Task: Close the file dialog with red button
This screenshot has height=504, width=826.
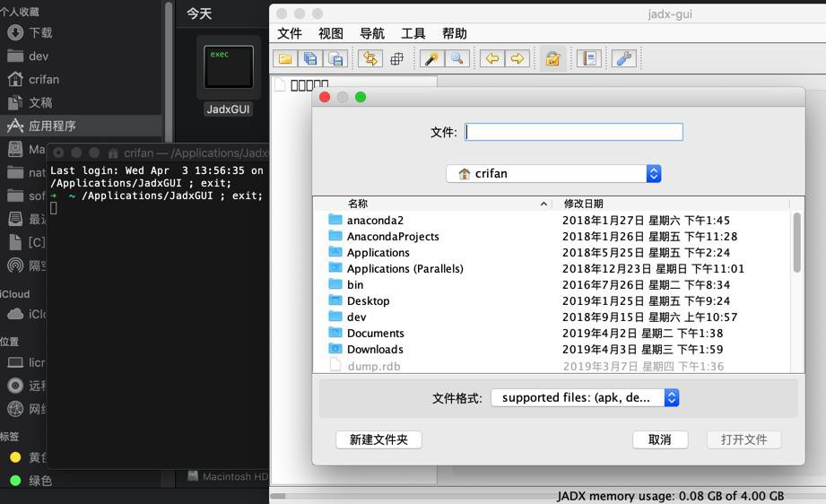Action: click(325, 97)
